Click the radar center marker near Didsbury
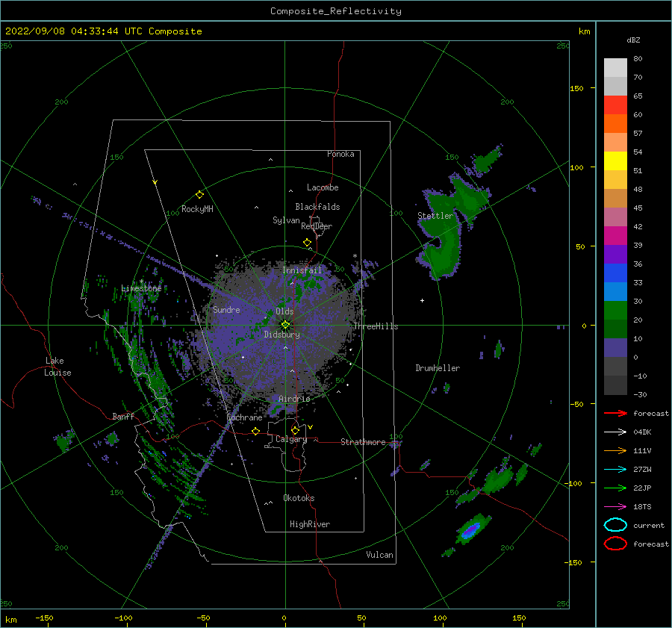 click(x=285, y=325)
